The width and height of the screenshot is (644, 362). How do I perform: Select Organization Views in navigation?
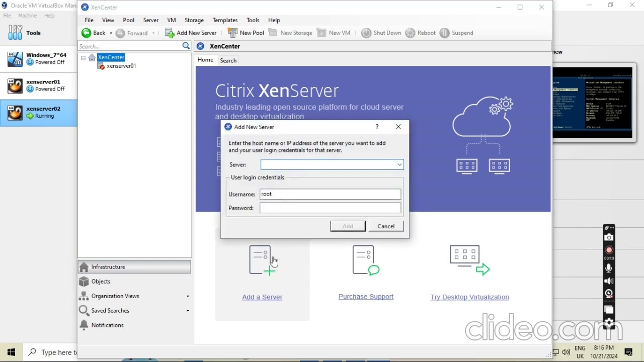coord(115,296)
